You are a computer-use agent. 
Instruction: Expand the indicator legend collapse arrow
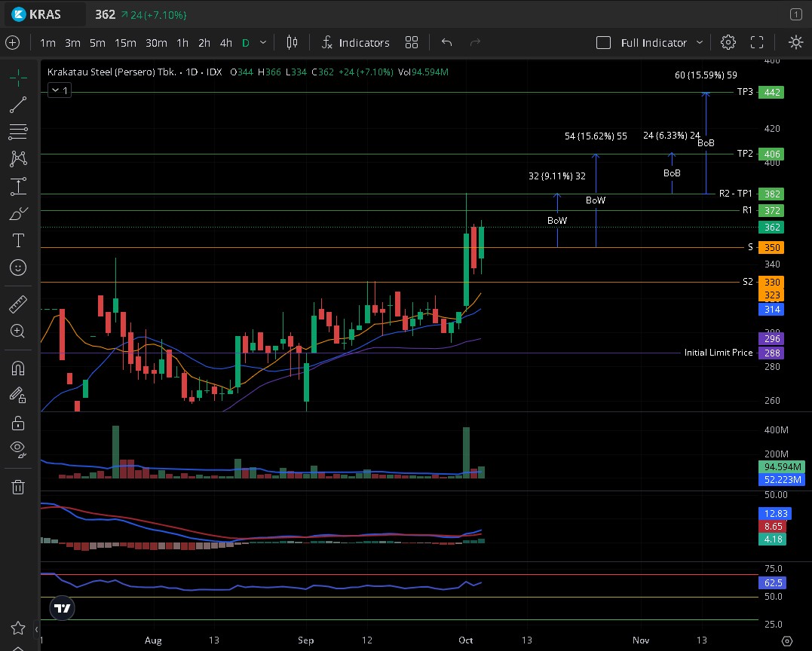pyautogui.click(x=55, y=90)
